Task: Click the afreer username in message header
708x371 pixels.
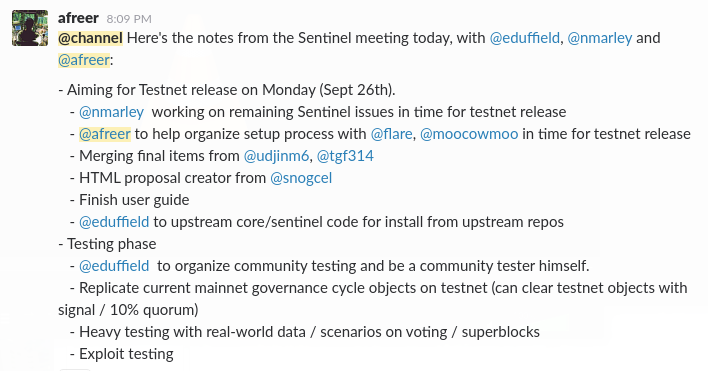Action: point(78,18)
